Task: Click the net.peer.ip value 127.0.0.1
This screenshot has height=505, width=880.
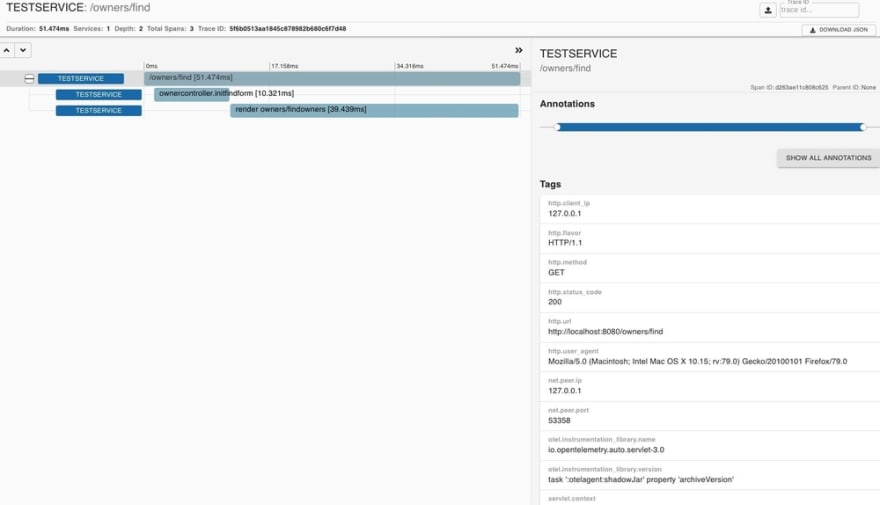Action: tap(565, 391)
